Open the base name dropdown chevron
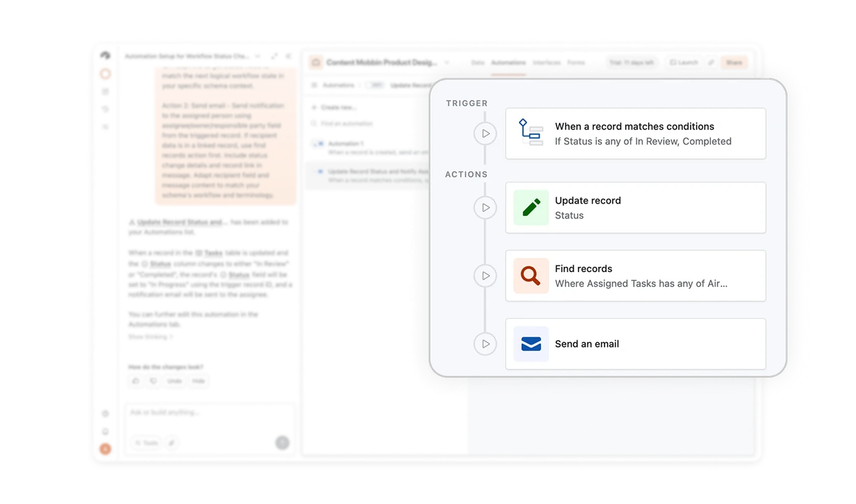Screen dimensions: 856x504 [447, 63]
